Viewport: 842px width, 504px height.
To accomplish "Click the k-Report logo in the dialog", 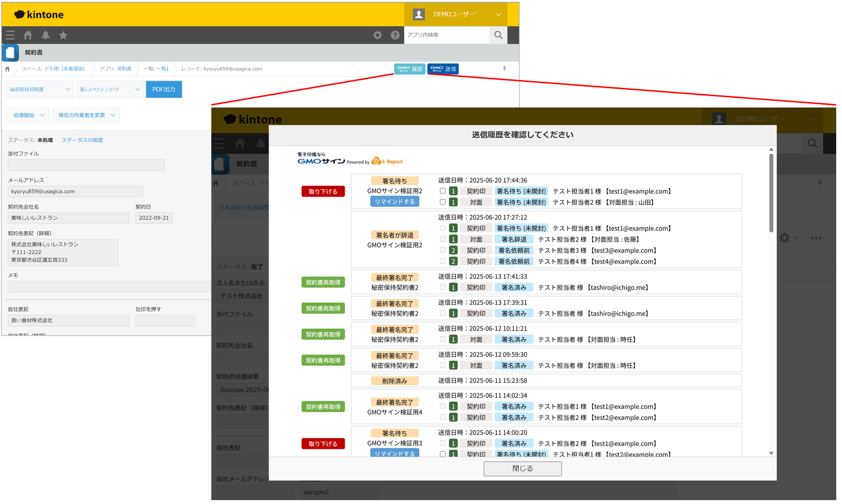I will pyautogui.click(x=387, y=161).
